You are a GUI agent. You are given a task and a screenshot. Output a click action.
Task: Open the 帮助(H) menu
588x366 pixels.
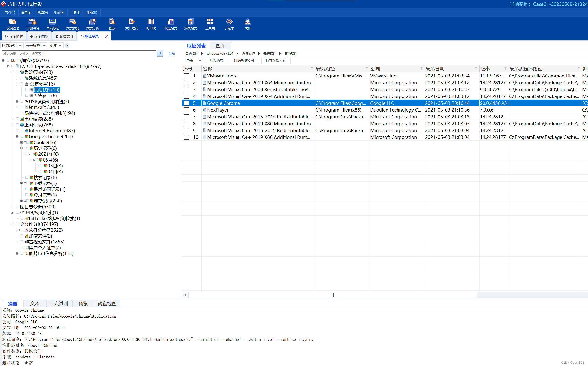pyautogui.click(x=92, y=12)
